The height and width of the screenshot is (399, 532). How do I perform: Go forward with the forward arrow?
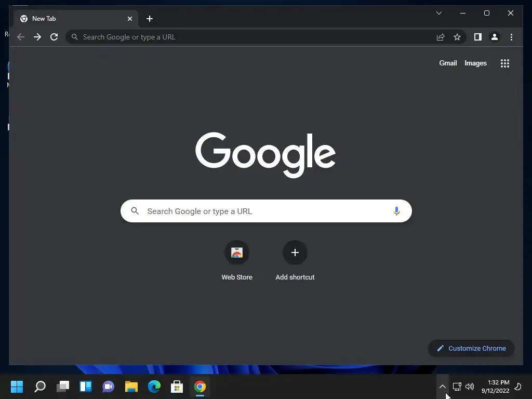point(37,37)
